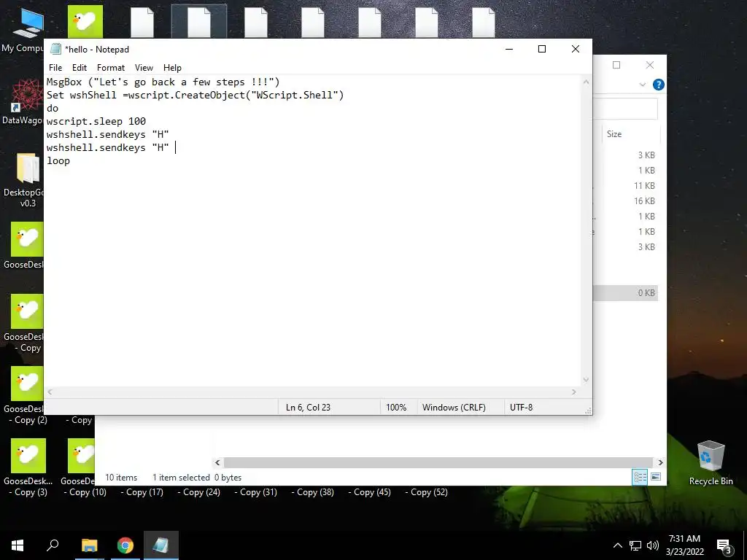Open the Edit menu in Notepad
The image size is (747, 560).
click(79, 68)
